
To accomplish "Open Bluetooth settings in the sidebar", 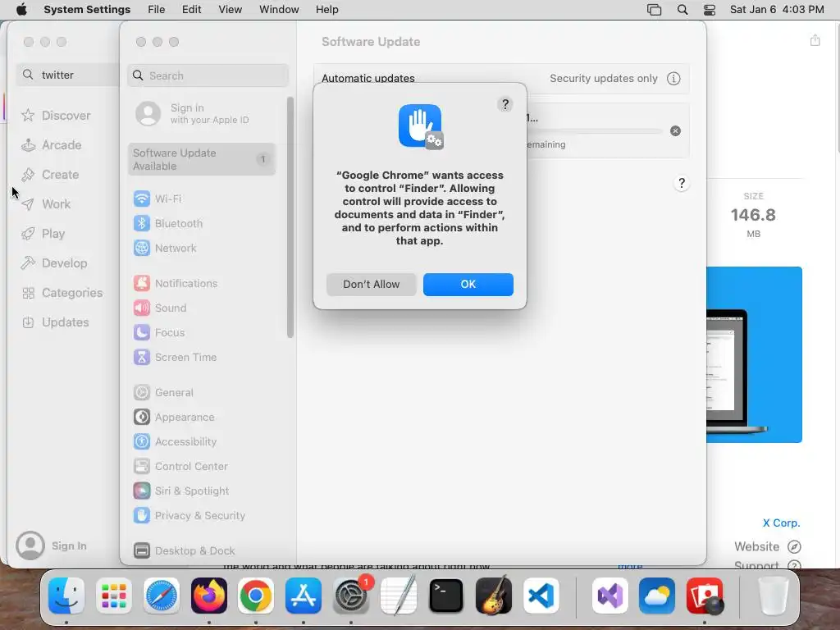I will (x=202, y=223).
